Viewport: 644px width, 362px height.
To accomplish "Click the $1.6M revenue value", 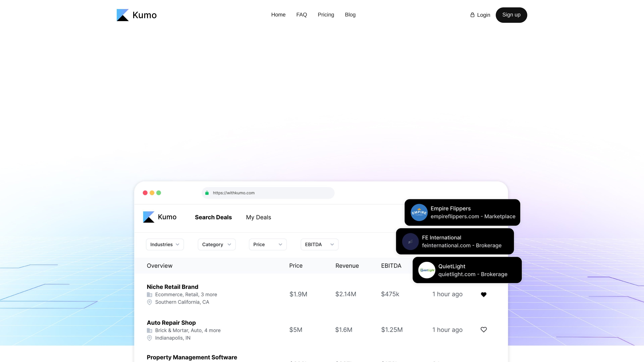I will [x=344, y=330].
